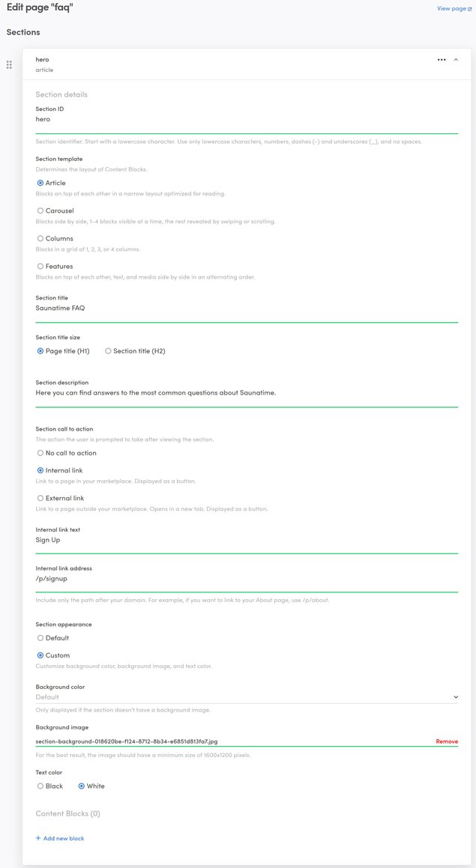Screen dimensions: 476x868
Task: Choose No call to action
Action: tap(40, 453)
